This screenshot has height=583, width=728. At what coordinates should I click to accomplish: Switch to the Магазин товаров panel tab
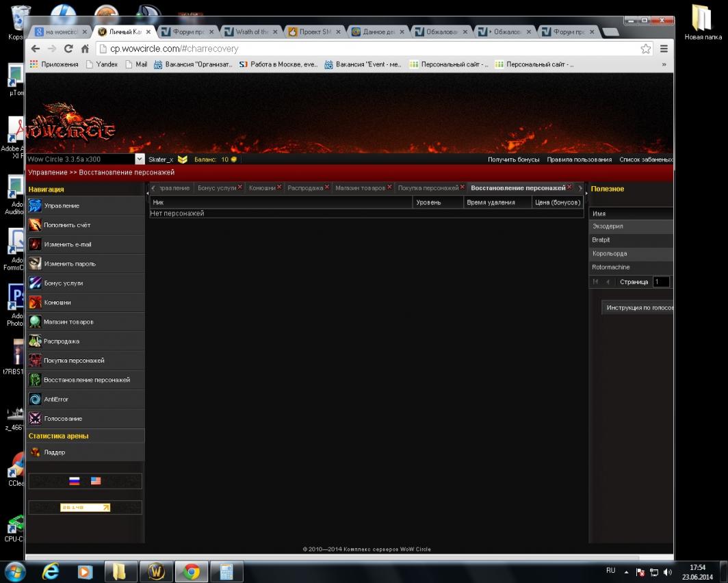[360, 187]
